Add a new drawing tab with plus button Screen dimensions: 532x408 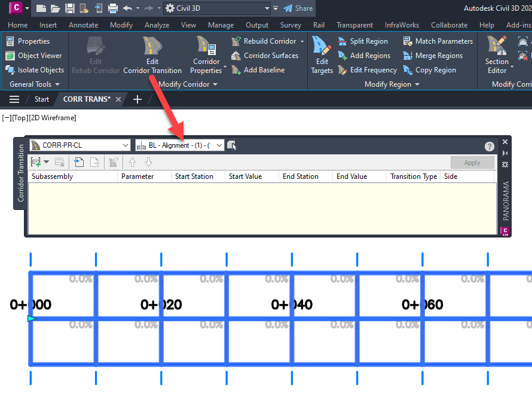[137, 99]
